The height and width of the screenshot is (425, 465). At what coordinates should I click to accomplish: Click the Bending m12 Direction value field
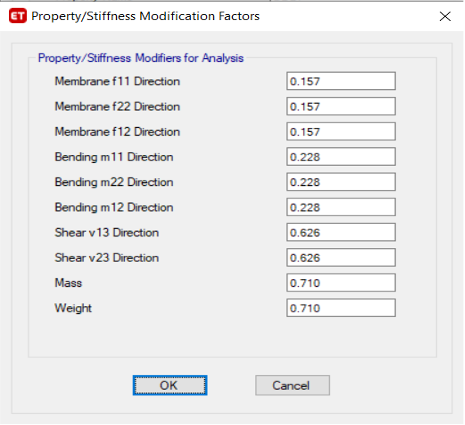[341, 207]
